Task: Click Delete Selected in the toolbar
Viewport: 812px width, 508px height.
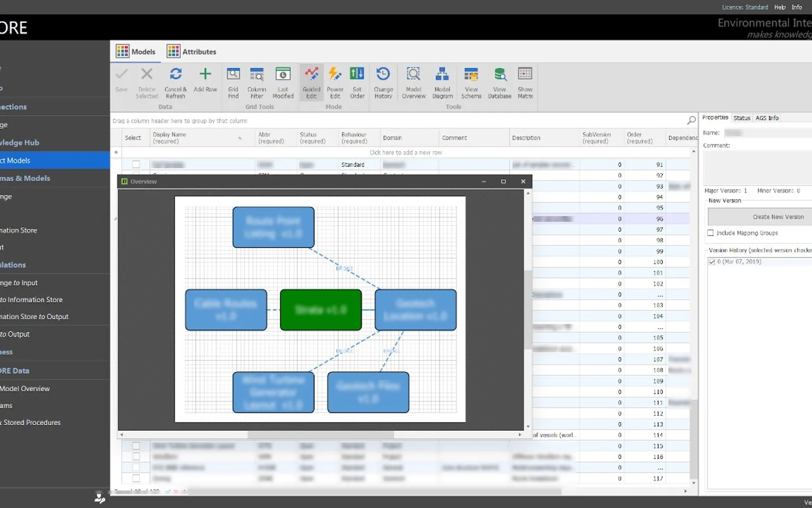Action: (x=147, y=83)
